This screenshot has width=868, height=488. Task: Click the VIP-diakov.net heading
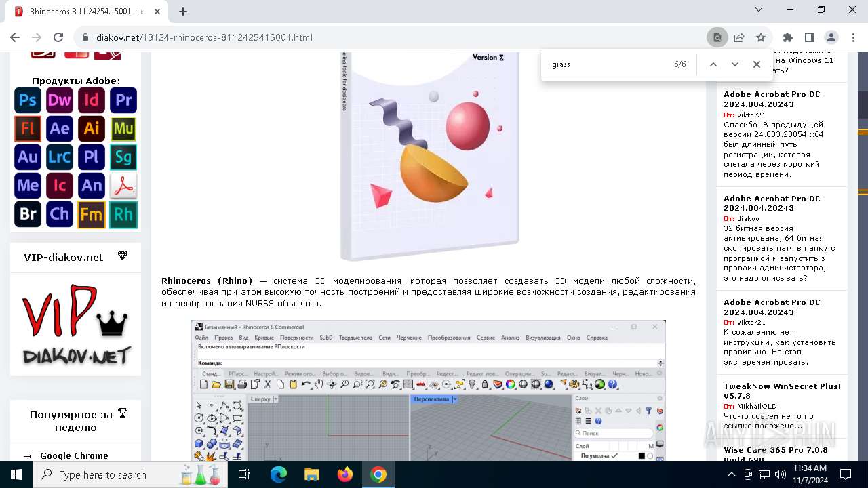[x=64, y=258]
